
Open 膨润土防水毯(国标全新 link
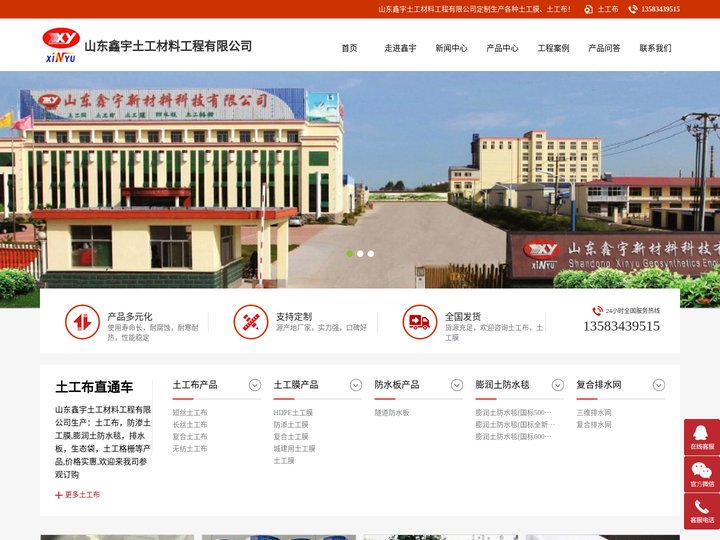[515, 424]
